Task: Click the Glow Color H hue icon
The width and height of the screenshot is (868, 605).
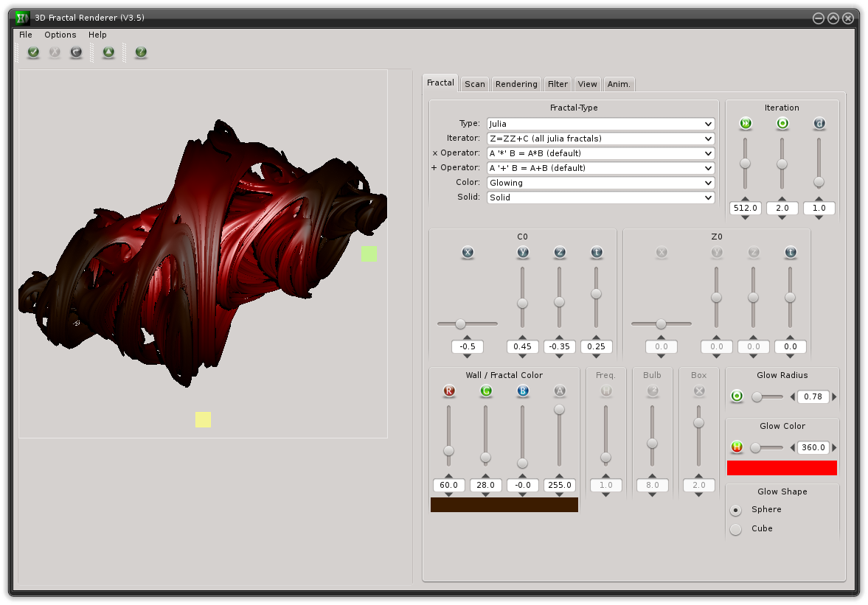Action: pos(736,447)
